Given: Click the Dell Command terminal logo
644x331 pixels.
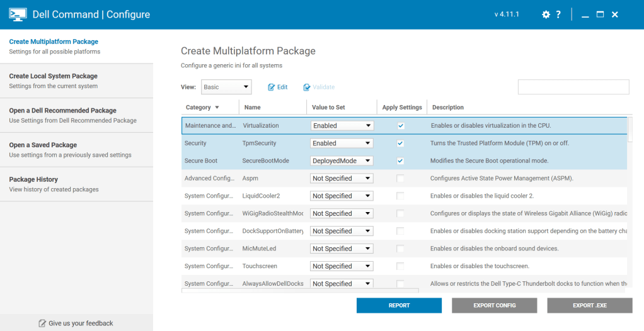Looking at the screenshot, I should [18, 14].
